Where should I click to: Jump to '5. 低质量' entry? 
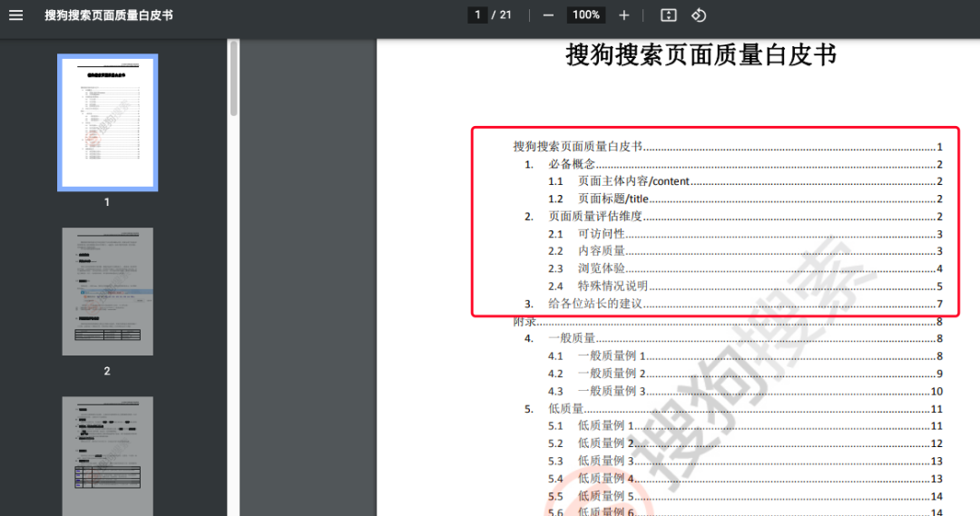[x=733, y=409]
